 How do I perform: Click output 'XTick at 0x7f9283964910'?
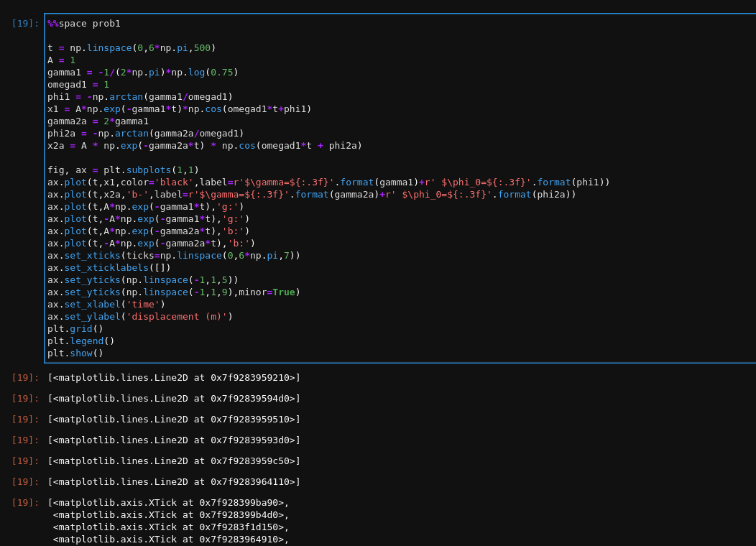coord(171,540)
